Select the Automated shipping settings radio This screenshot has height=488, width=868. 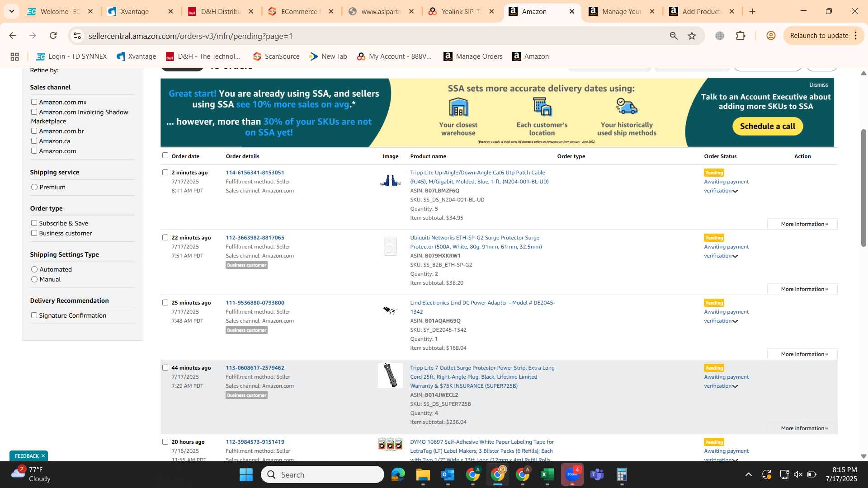pos(34,269)
